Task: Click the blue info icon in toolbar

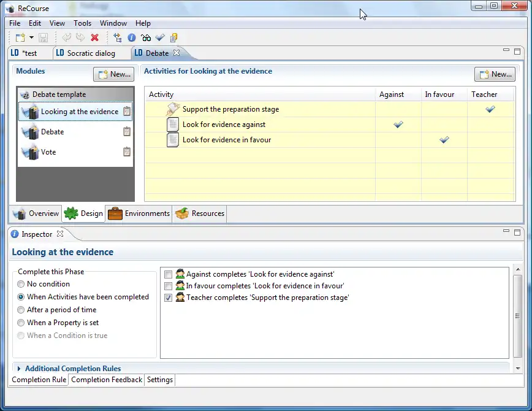Action: 131,38
